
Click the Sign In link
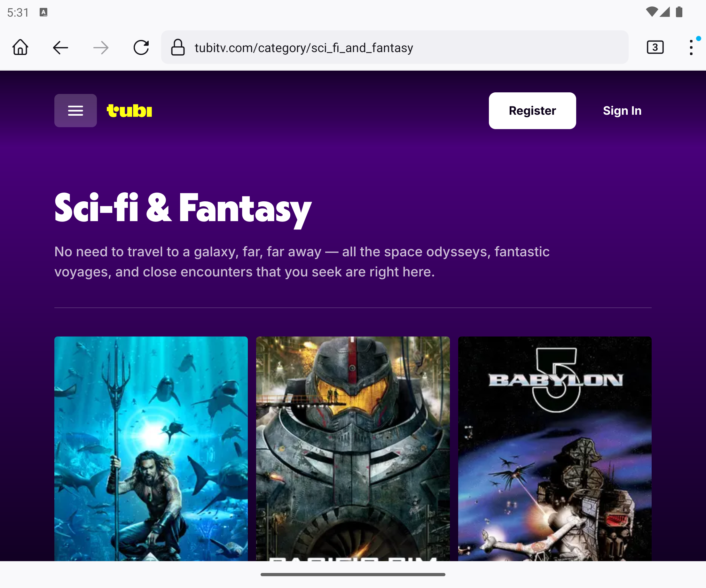pyautogui.click(x=622, y=111)
